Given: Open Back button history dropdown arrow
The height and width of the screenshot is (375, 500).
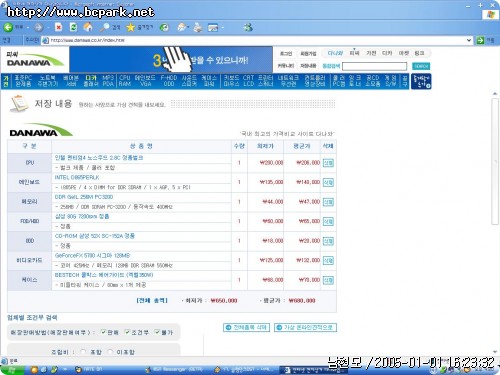Looking at the screenshot, I should [28, 27].
